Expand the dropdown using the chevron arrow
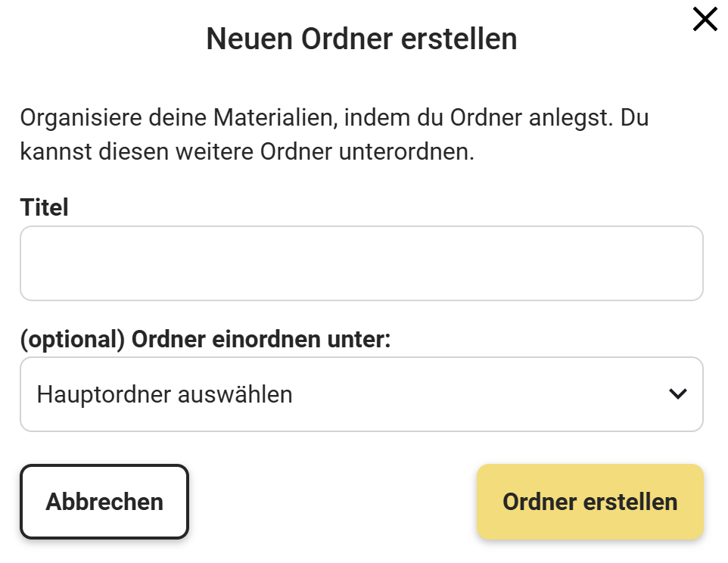 [x=677, y=394]
